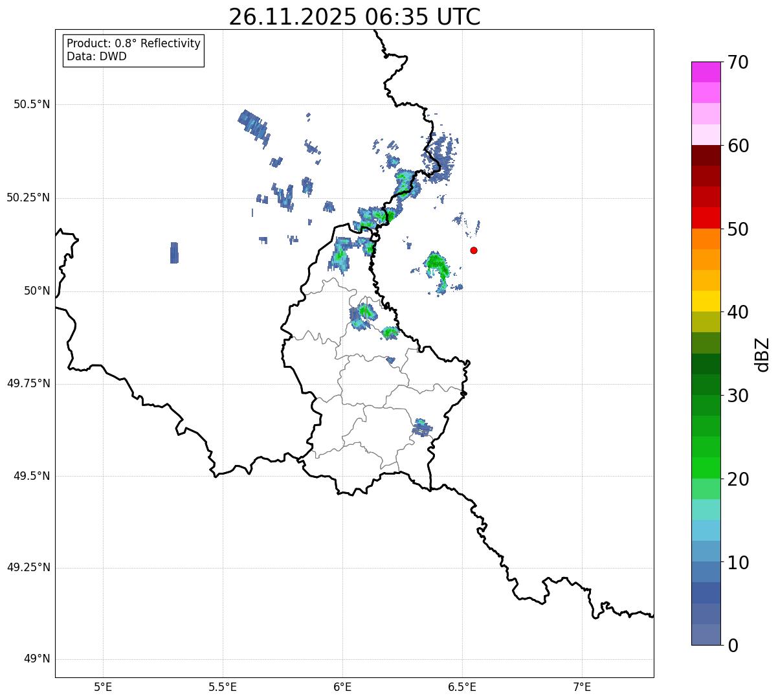Click the 49.75°N latitude label
This screenshot has width=778, height=700.
(x=28, y=383)
